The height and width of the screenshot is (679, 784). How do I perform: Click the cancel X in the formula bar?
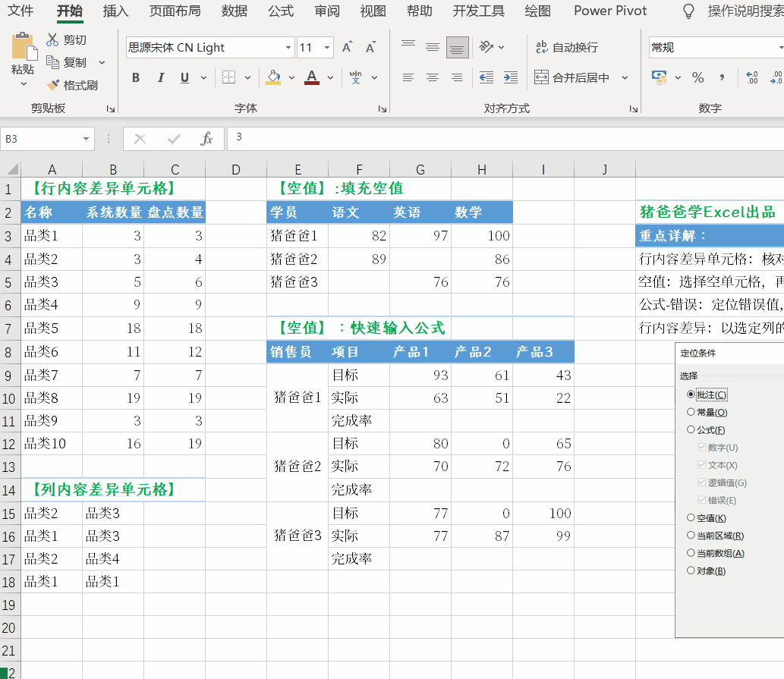140,139
